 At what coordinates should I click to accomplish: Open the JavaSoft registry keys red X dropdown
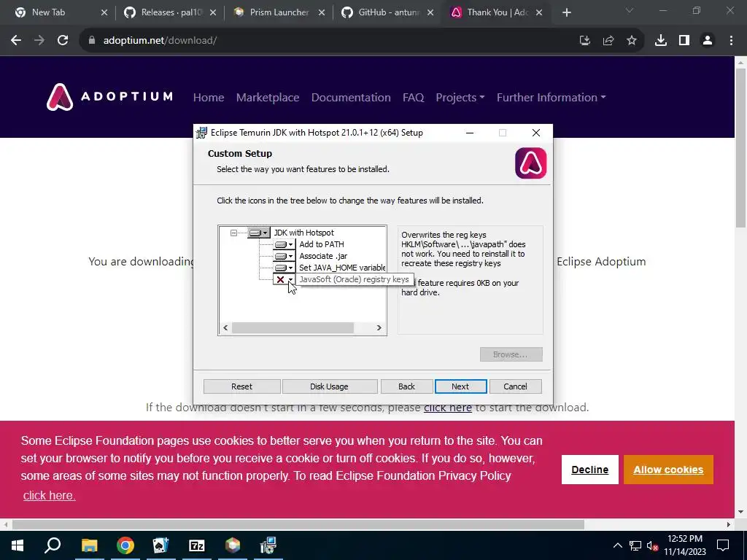pos(284,279)
